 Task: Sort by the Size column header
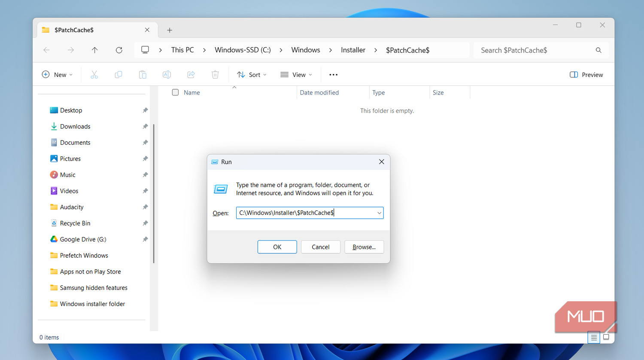pyautogui.click(x=438, y=92)
